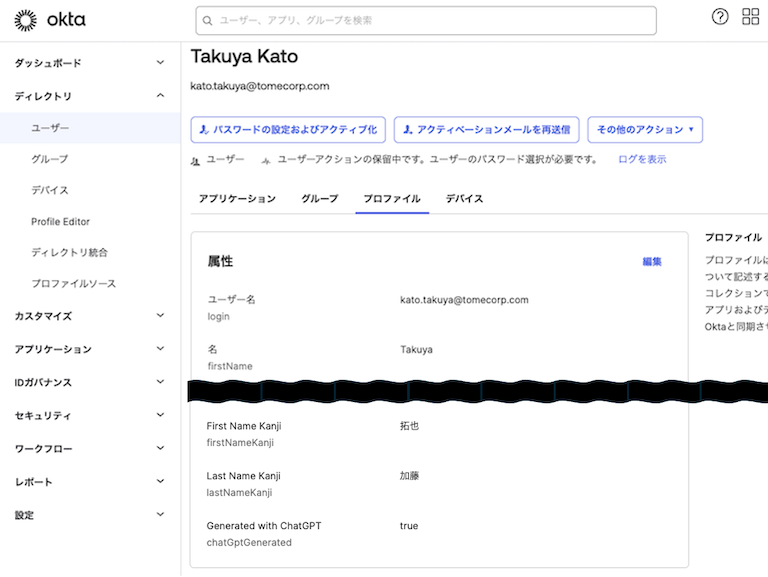Click パスワードの設定およびアクティブ化 button
The image size is (768, 577).
pyautogui.click(x=288, y=130)
